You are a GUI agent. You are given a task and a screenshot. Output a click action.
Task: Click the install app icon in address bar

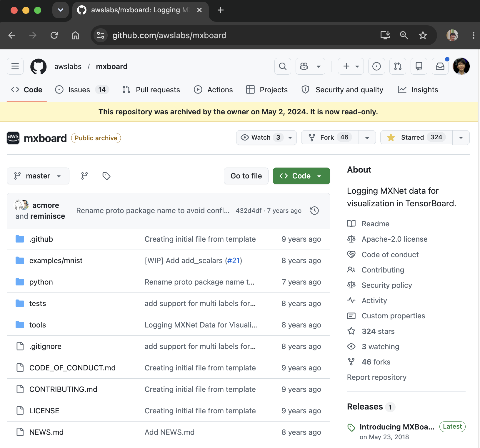pos(385,35)
